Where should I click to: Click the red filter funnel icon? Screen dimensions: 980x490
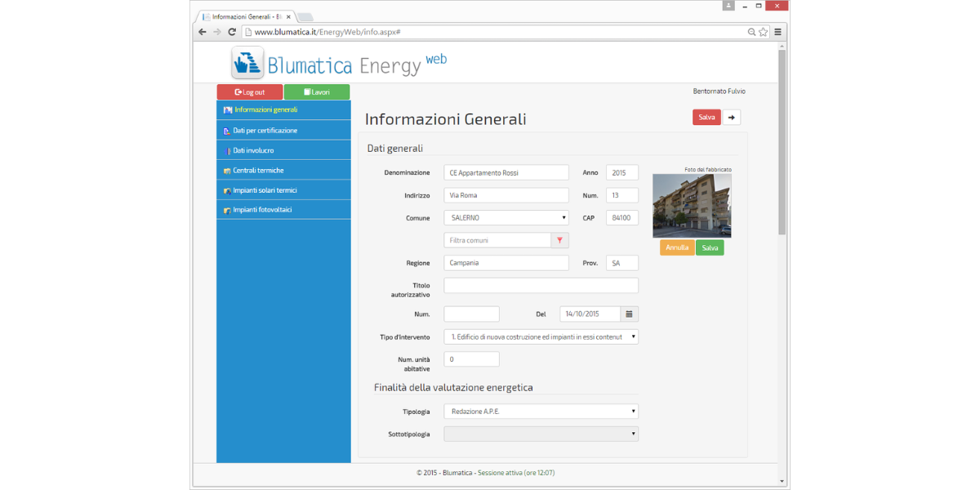pos(559,240)
